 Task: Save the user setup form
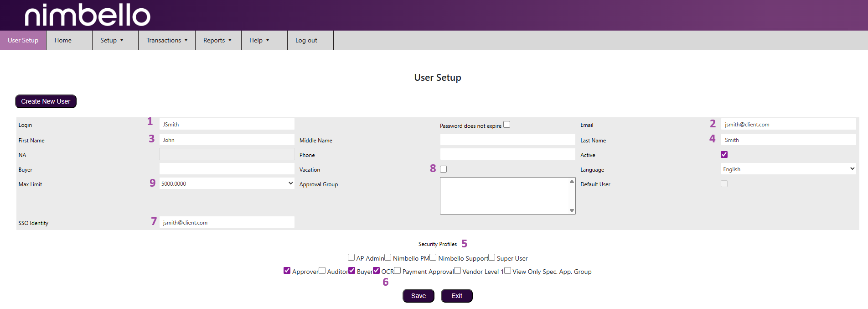418,296
